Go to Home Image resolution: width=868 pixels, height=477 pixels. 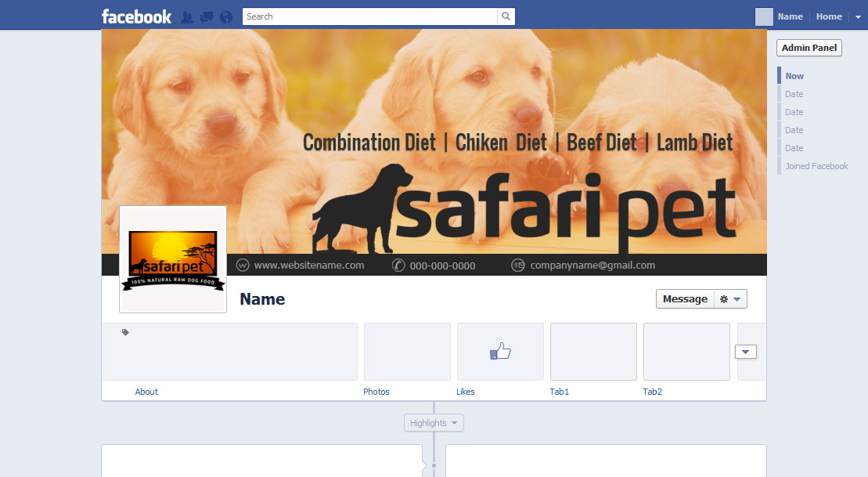pos(829,16)
